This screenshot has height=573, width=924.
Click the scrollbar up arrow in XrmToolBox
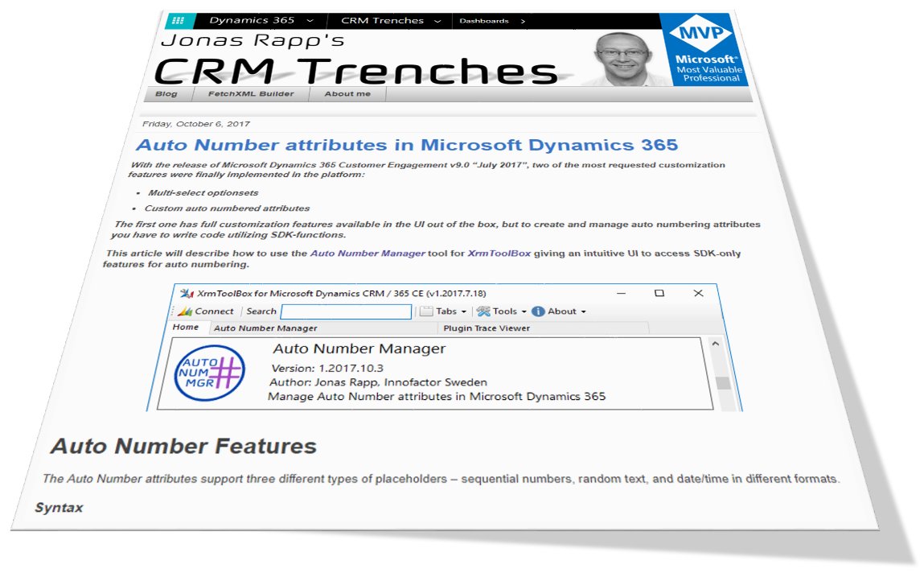[x=716, y=344]
